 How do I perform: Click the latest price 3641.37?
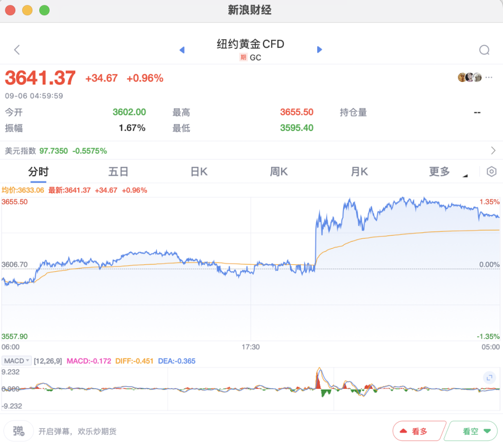[40, 78]
